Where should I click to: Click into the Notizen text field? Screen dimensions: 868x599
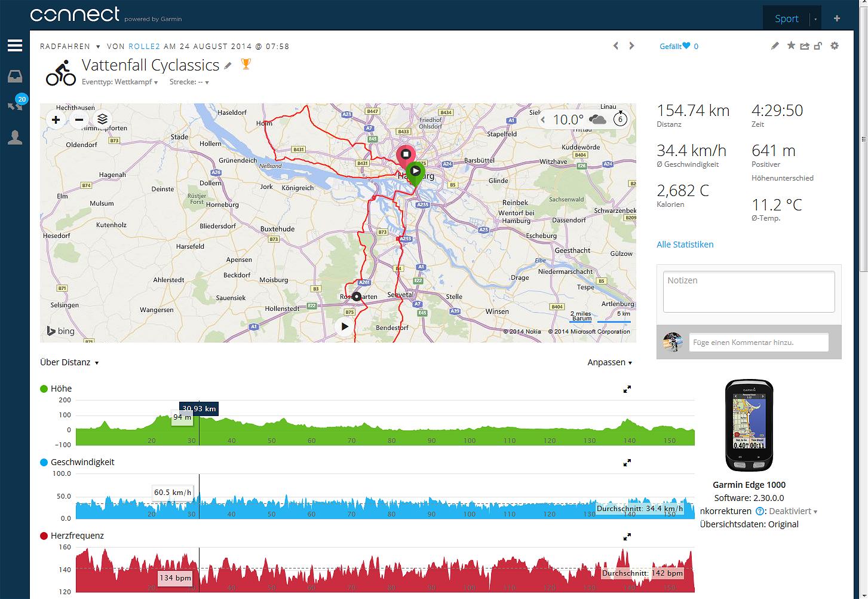pyautogui.click(x=749, y=292)
